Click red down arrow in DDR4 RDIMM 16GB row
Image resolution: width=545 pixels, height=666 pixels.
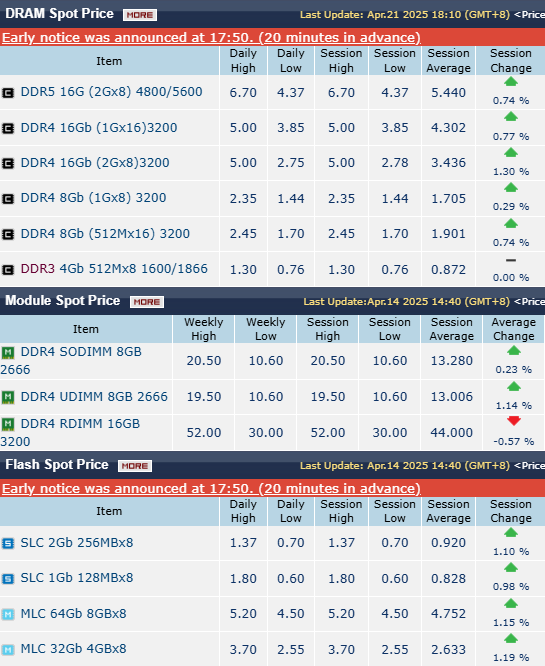point(514,421)
